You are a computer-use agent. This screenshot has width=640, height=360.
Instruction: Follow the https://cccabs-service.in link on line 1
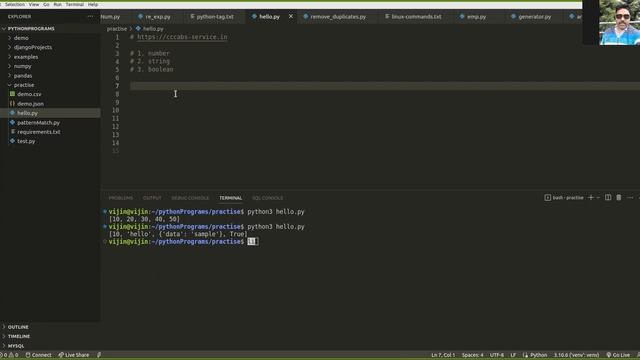[182, 37]
